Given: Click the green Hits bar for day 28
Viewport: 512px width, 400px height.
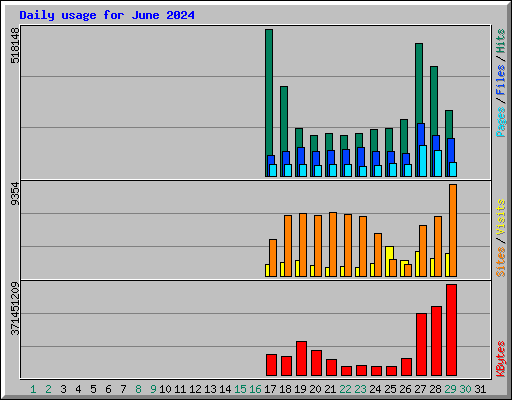Looking at the screenshot, I should [x=434, y=100].
